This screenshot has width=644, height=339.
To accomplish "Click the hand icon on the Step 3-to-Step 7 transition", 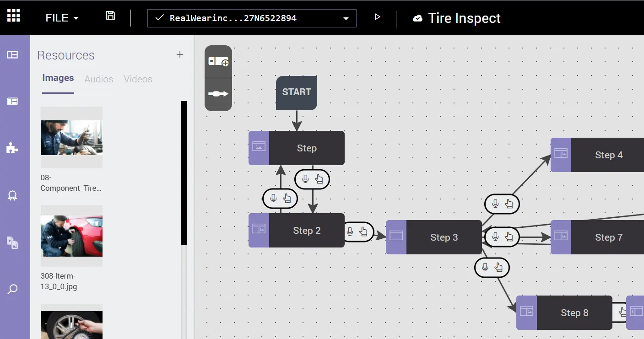I will (509, 237).
